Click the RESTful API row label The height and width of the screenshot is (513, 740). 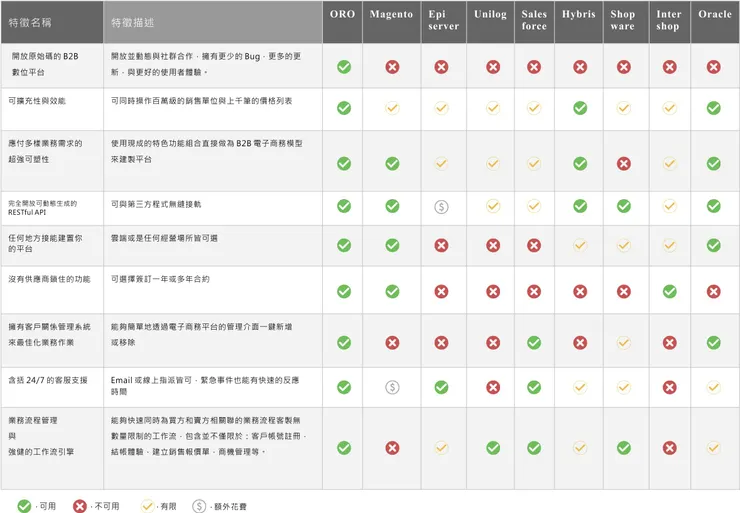[x=42, y=208]
